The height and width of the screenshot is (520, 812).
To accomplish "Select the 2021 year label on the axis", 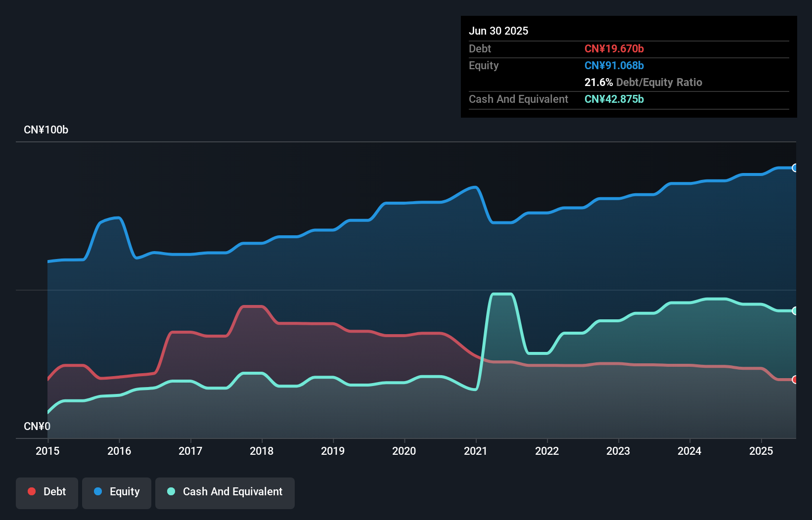I will (476, 451).
